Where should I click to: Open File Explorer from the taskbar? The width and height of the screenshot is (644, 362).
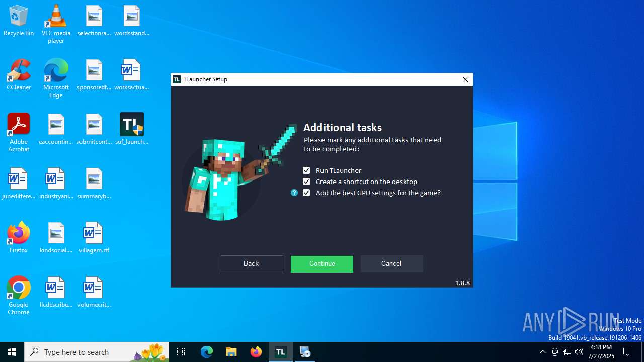coord(231,352)
